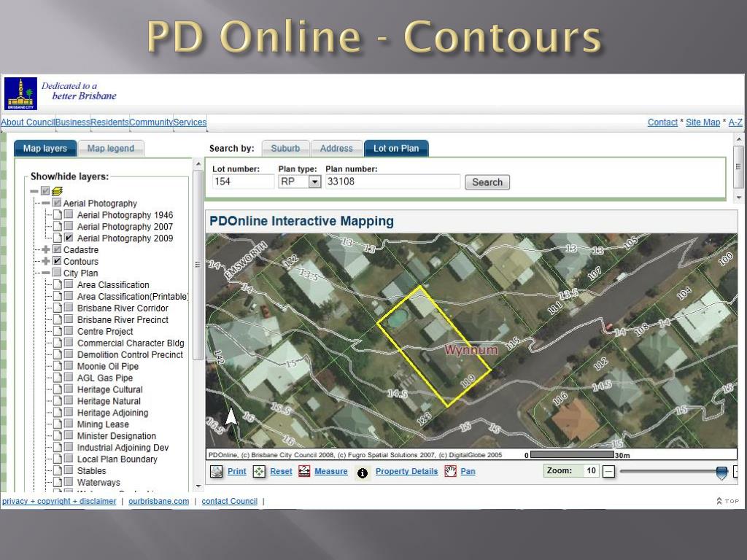Open the contact Council link
The height and width of the screenshot is (560, 747).
tap(229, 501)
